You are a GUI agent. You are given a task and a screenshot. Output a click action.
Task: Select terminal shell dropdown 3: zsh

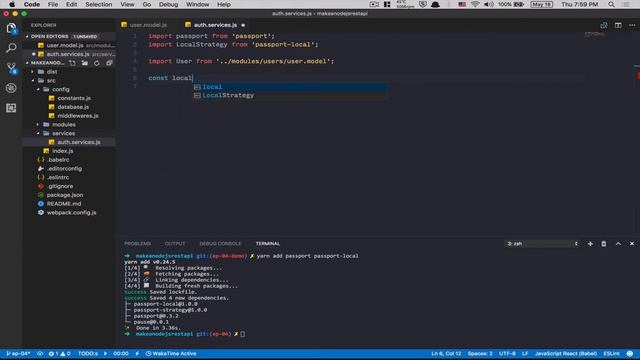click(x=542, y=244)
